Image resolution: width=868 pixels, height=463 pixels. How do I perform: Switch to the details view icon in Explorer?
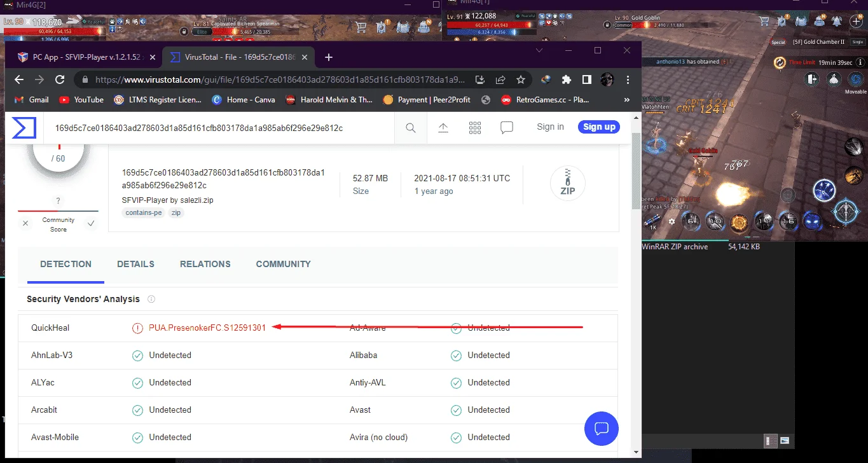[x=771, y=440]
